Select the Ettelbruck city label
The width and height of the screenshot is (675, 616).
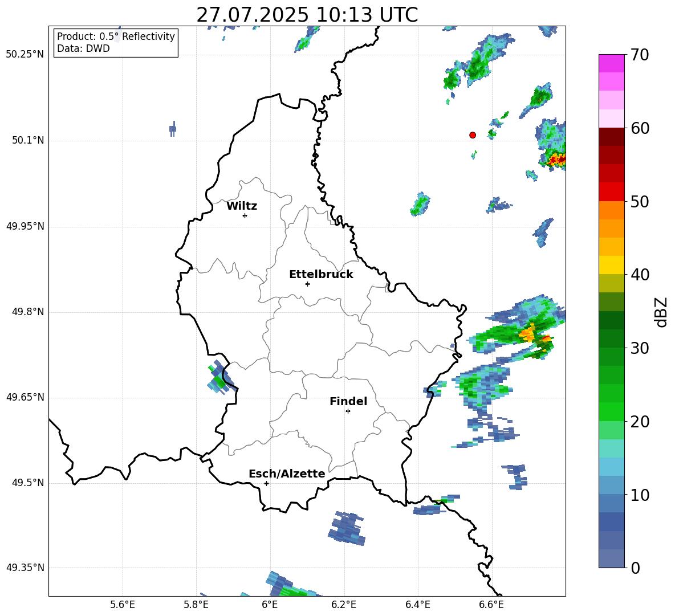[x=321, y=275]
